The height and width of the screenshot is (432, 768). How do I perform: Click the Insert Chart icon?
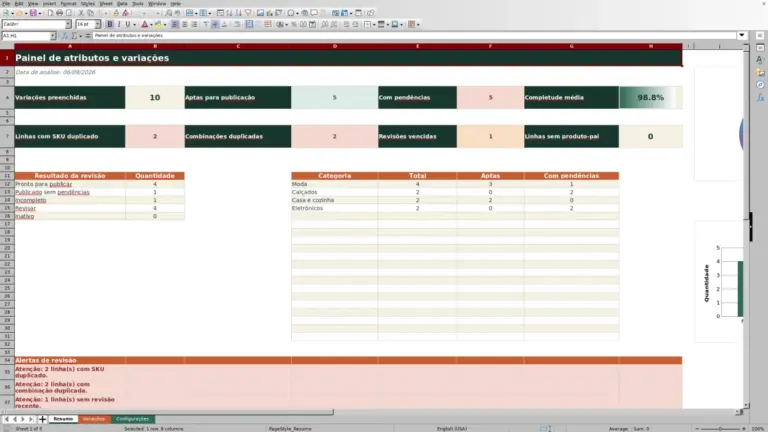pyautogui.click(x=269, y=13)
